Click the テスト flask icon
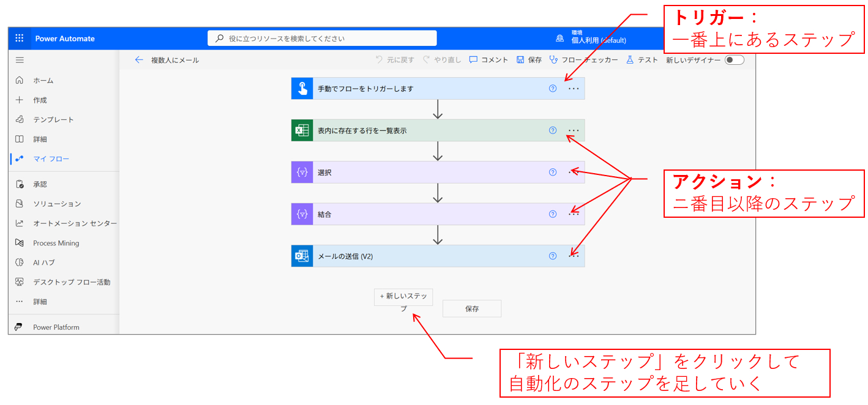Screen dimensions: 868x405 tap(630, 60)
